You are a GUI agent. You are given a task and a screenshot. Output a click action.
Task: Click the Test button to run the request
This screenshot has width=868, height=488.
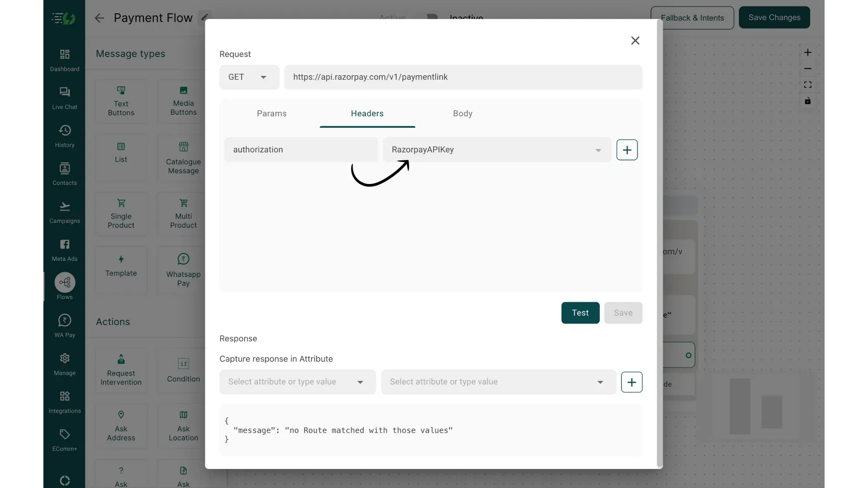tap(580, 313)
